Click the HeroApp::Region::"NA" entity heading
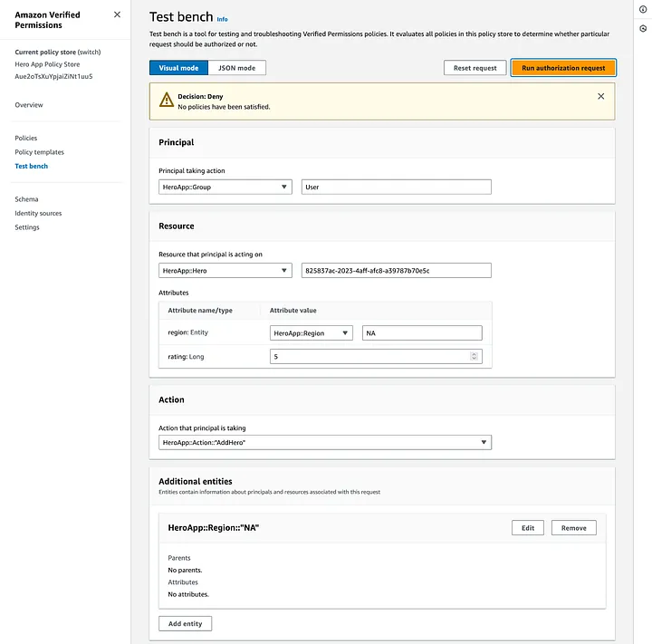 coord(214,527)
